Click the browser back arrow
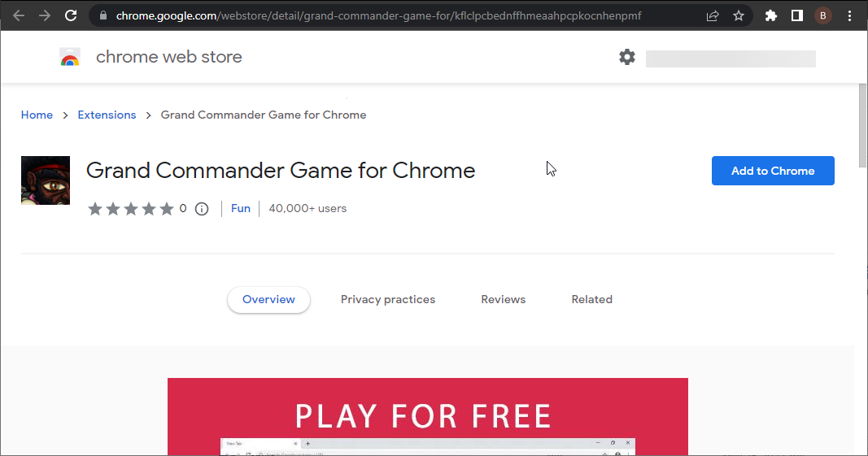The width and height of the screenshot is (868, 456). coord(19,15)
